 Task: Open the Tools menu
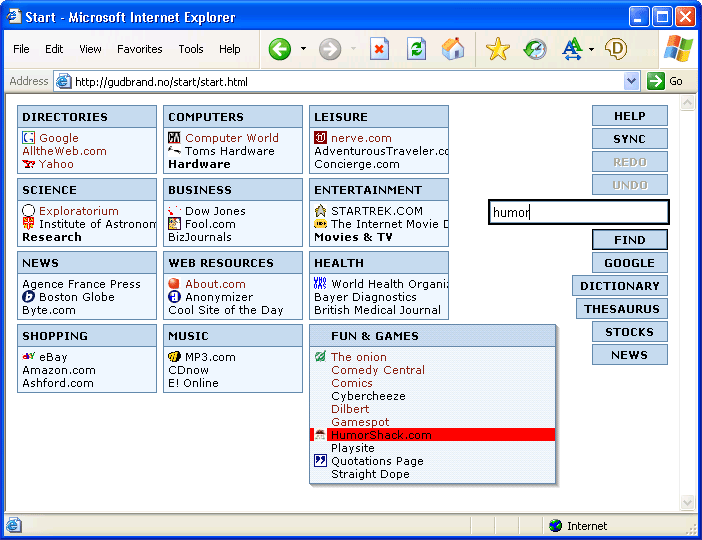[x=191, y=49]
